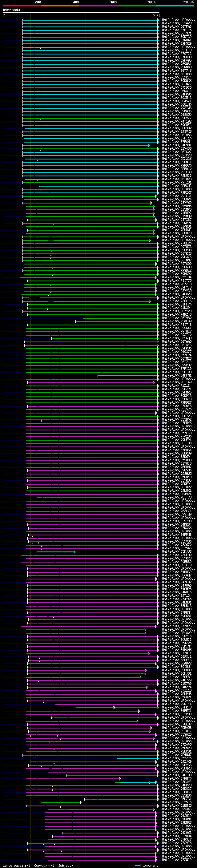The width and height of the screenshot is (197, 868).
Task: Open UniRef100_C9ZJK9 label
Action: pos(176,761)
